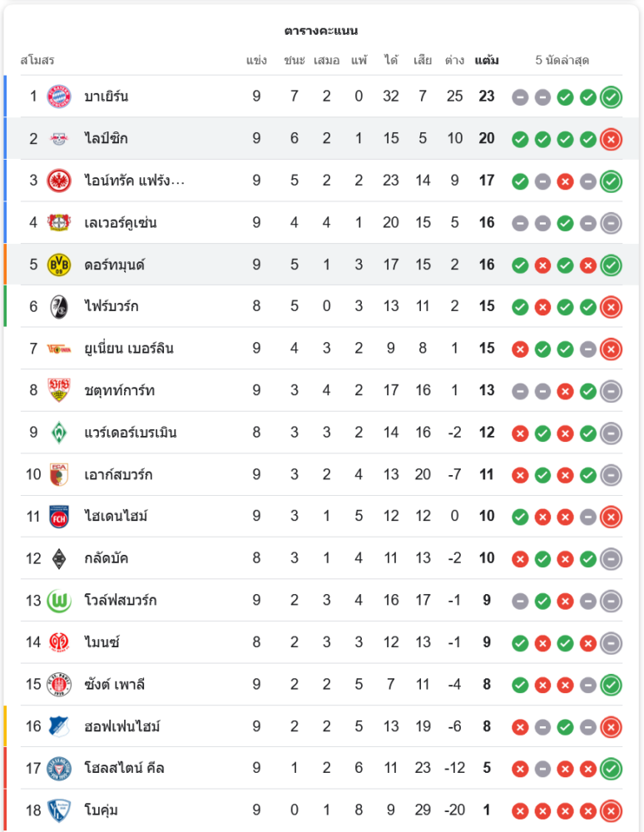
Task: Click Leverkusen's latest draw result icon
Action: point(611,223)
